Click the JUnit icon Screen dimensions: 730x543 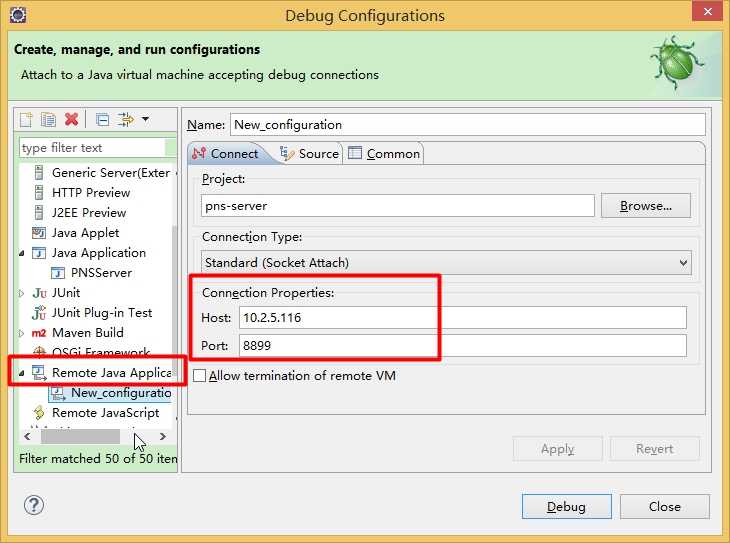coord(39,293)
